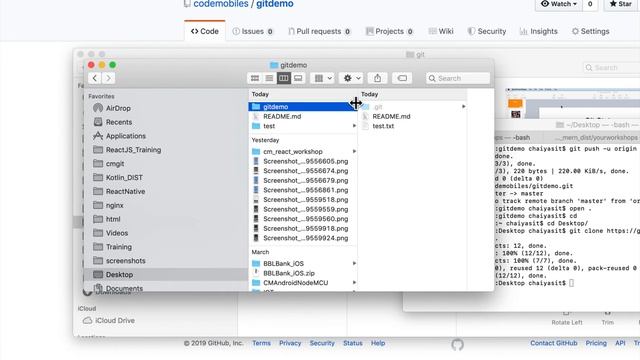The height and width of the screenshot is (360, 640).
Task: Open the GitHub Code tab
Action: click(x=204, y=31)
